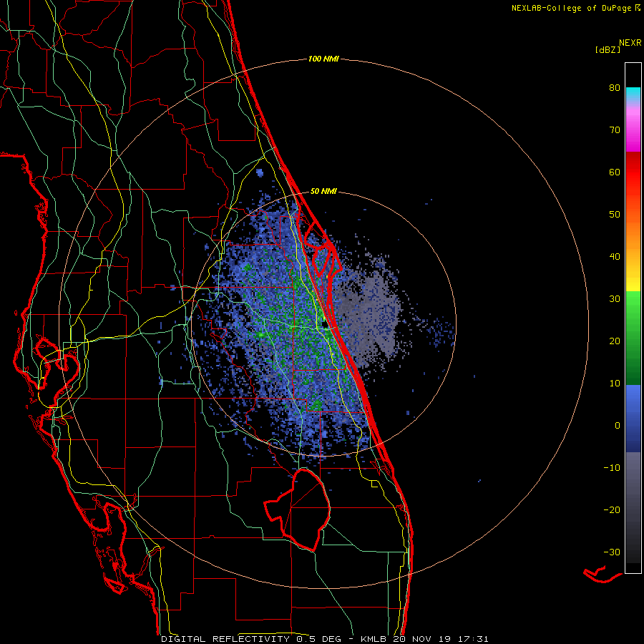Pick the bright green segment of the color bar
Viewport: 644px width, 644px height.
pos(633,306)
